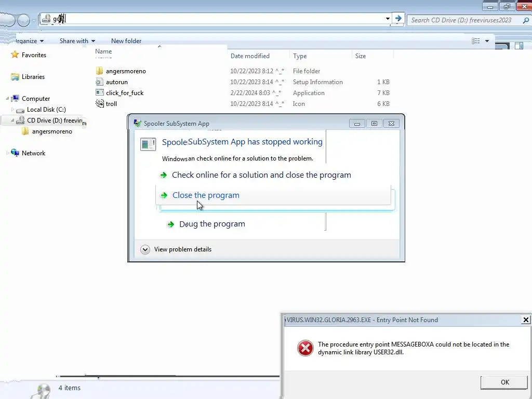Click the Libraries label in sidebar

(x=33, y=77)
